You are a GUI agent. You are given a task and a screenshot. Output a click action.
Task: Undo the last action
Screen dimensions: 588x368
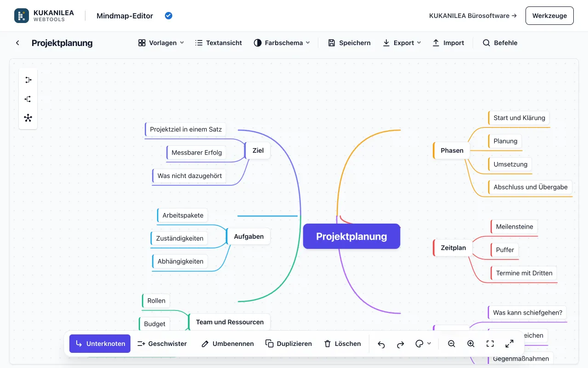(381, 344)
